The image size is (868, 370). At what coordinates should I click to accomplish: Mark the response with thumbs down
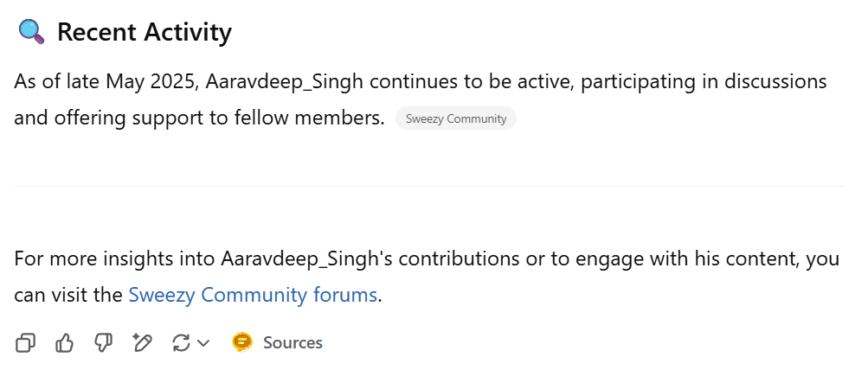tap(104, 343)
